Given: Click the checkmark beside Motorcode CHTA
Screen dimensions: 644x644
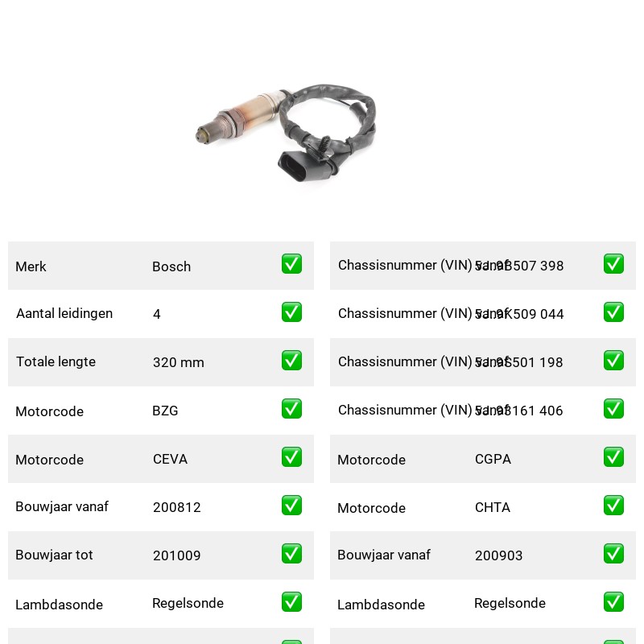Looking at the screenshot, I should [x=613, y=506].
